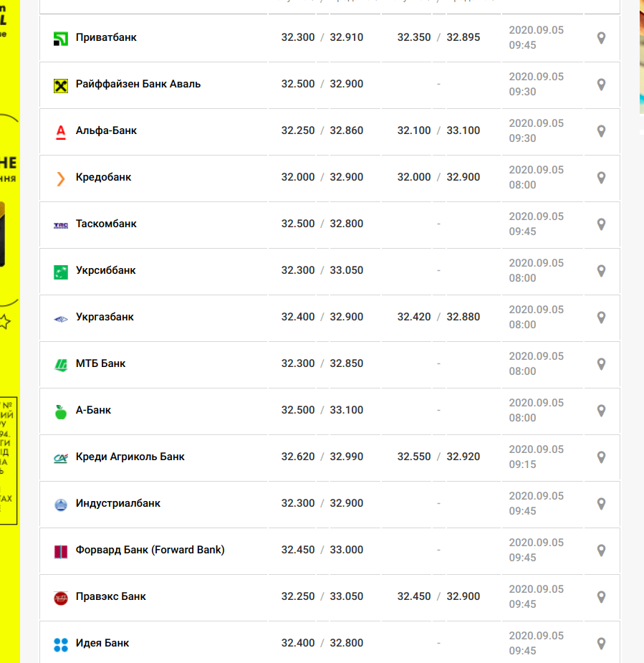Open Креди Агриколь Банк name link
644x663 pixels.
(130, 457)
